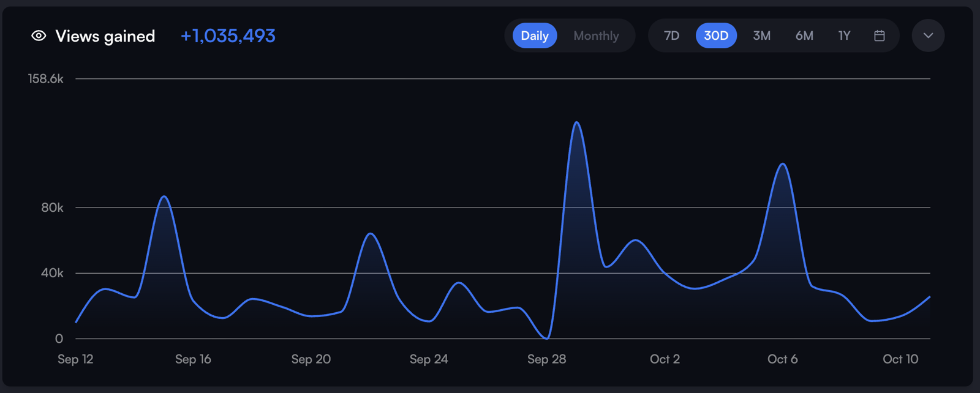The width and height of the screenshot is (980, 393).
Task: Switch to Daily view
Action: coord(535,36)
